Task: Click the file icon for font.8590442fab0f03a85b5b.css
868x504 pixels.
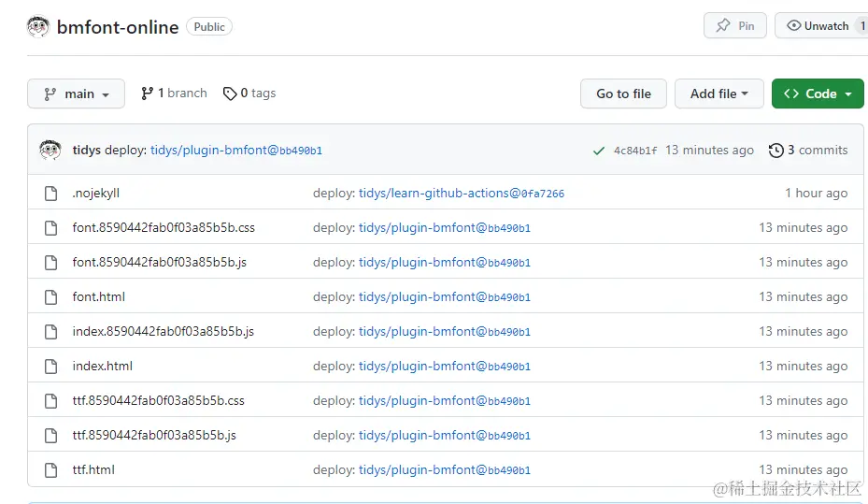Action: coord(51,227)
